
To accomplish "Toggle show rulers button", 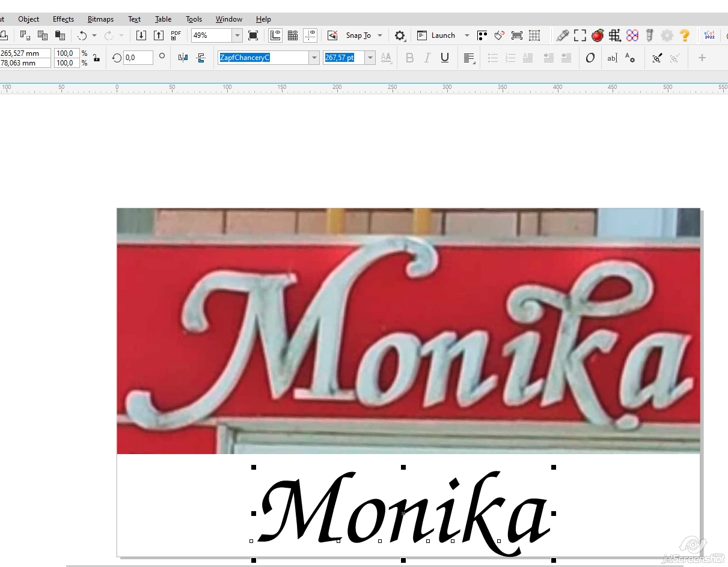I will [x=275, y=35].
